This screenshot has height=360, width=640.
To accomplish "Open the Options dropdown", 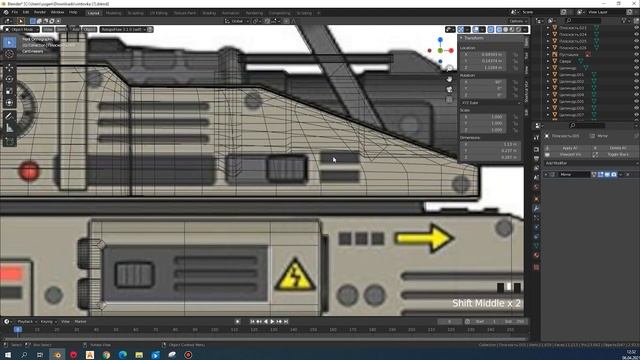I will tap(518, 21).
